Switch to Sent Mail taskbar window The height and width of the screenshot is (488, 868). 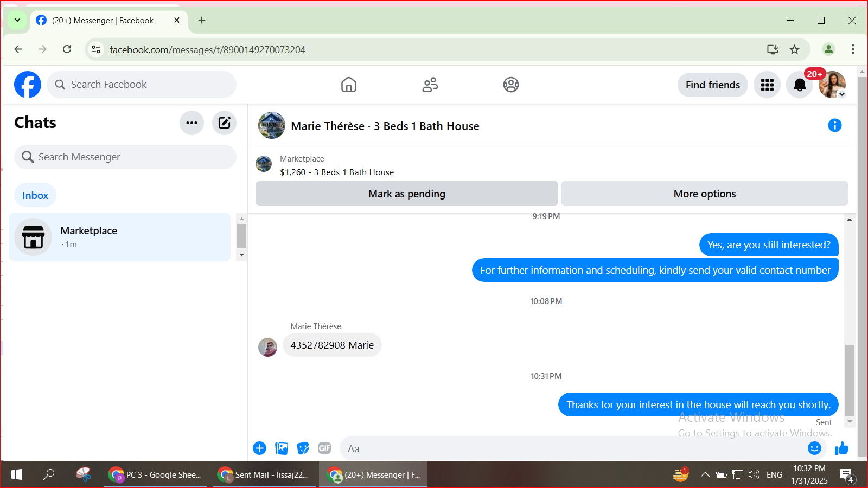[264, 474]
